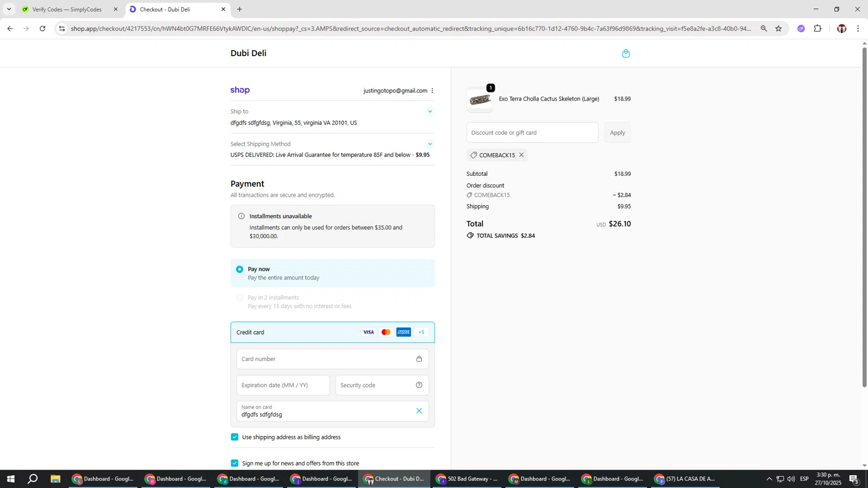
Task: Open the shopping bag cart icon
Action: (x=626, y=54)
